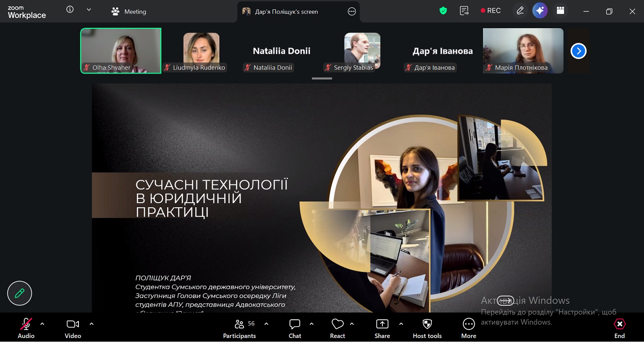The image size is (644, 342).
Task: Click the Share screen icon
Action: (x=382, y=328)
